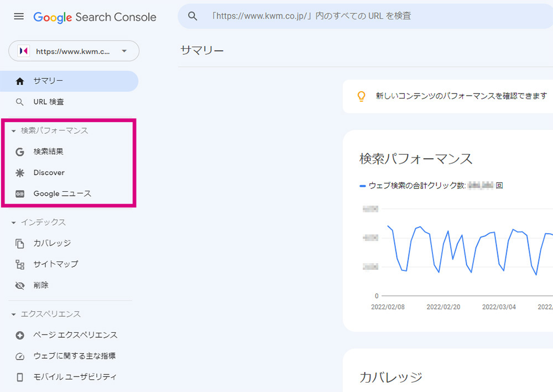Click the ウェブ検索の合計クリック数 legend label
553x392 pixels.
(417, 185)
